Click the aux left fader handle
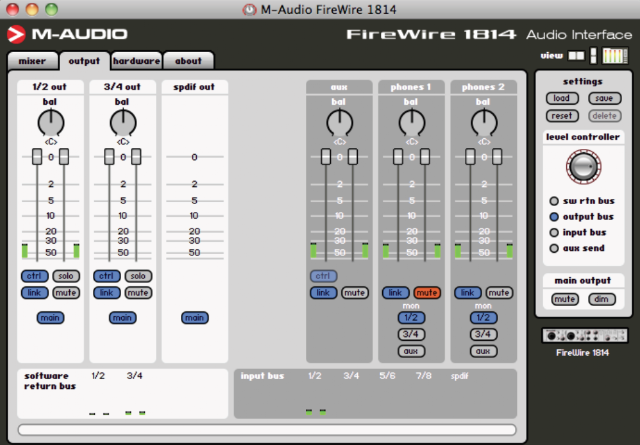This screenshot has height=445, width=640. (326, 157)
